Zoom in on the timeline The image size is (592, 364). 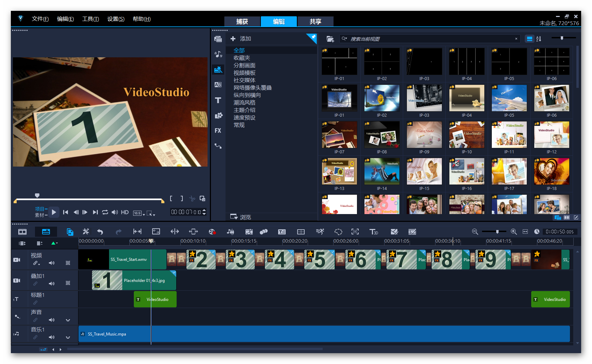pos(514,232)
